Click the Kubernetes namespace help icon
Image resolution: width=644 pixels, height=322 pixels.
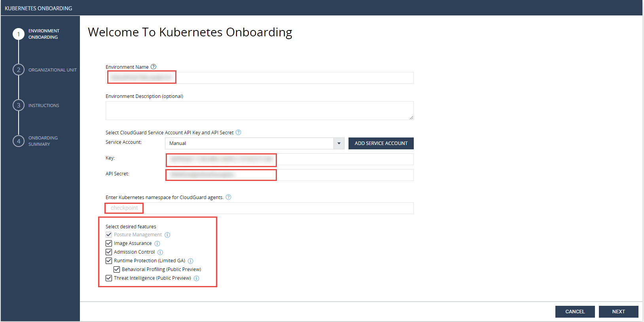(x=228, y=197)
